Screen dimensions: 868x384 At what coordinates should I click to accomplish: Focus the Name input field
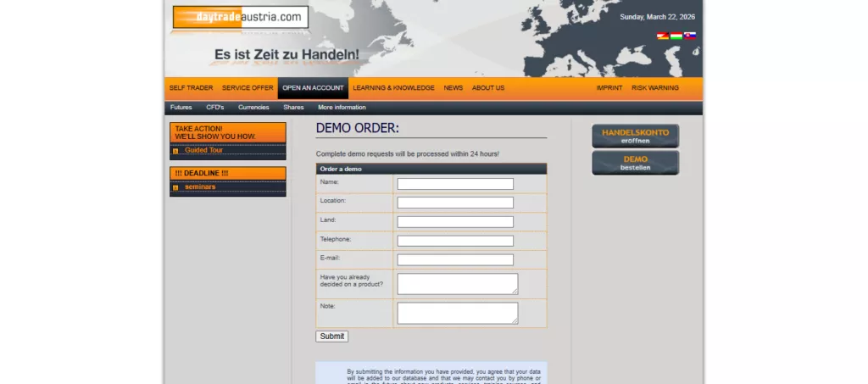coord(455,184)
